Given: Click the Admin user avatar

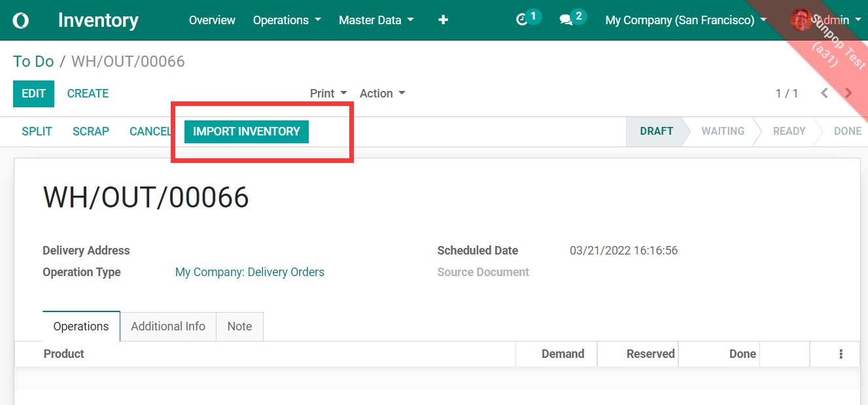Looking at the screenshot, I should click(801, 20).
